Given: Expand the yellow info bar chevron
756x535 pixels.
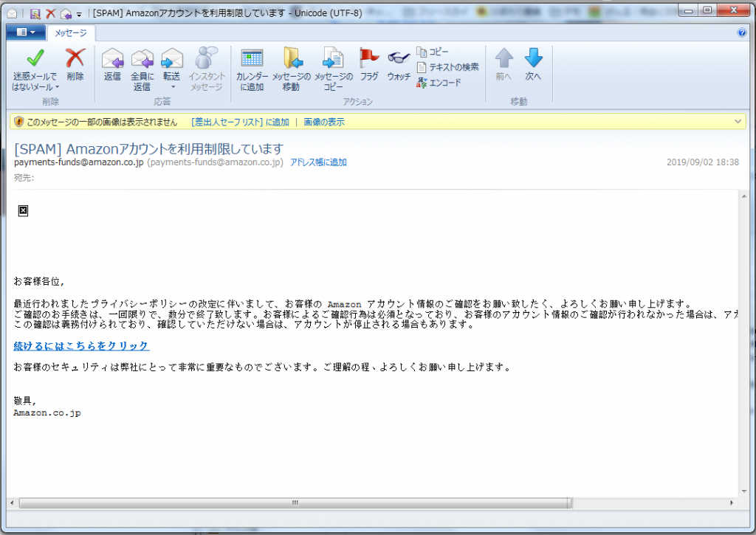Looking at the screenshot, I should 738,122.
